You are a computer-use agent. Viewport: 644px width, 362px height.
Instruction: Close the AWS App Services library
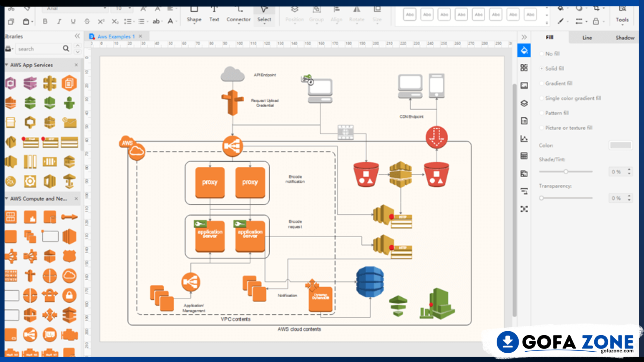coord(76,65)
